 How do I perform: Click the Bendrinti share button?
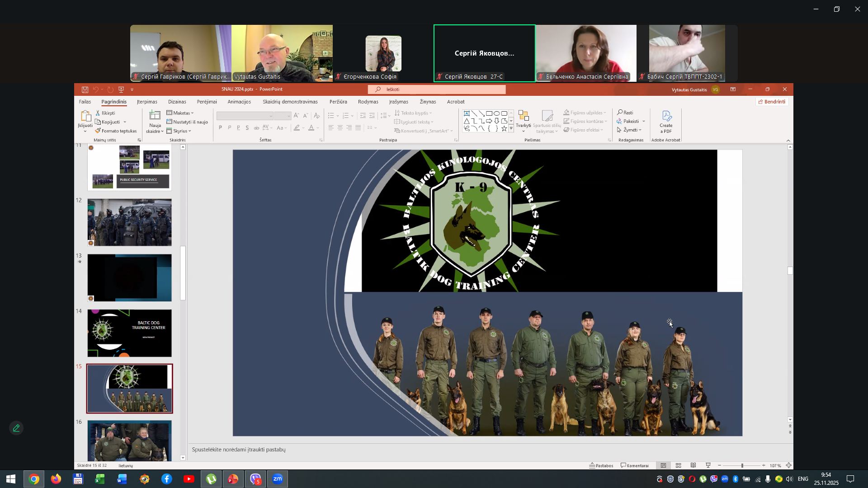(772, 102)
